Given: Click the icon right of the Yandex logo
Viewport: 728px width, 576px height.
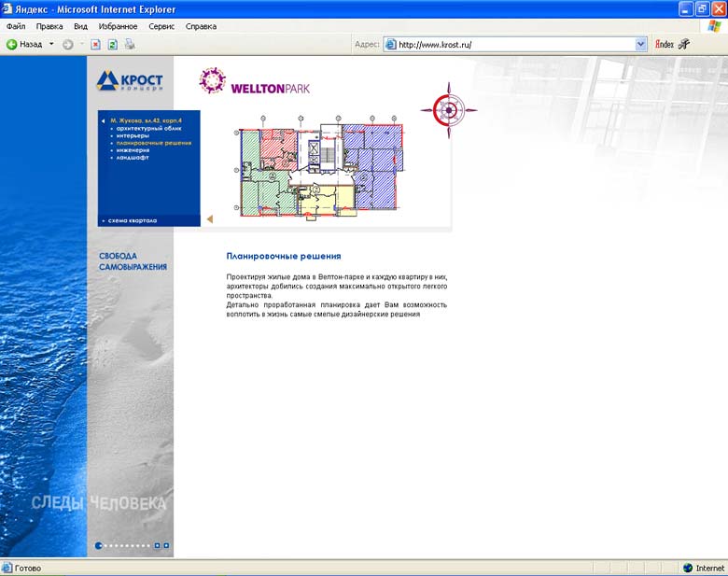Looking at the screenshot, I should (x=684, y=45).
